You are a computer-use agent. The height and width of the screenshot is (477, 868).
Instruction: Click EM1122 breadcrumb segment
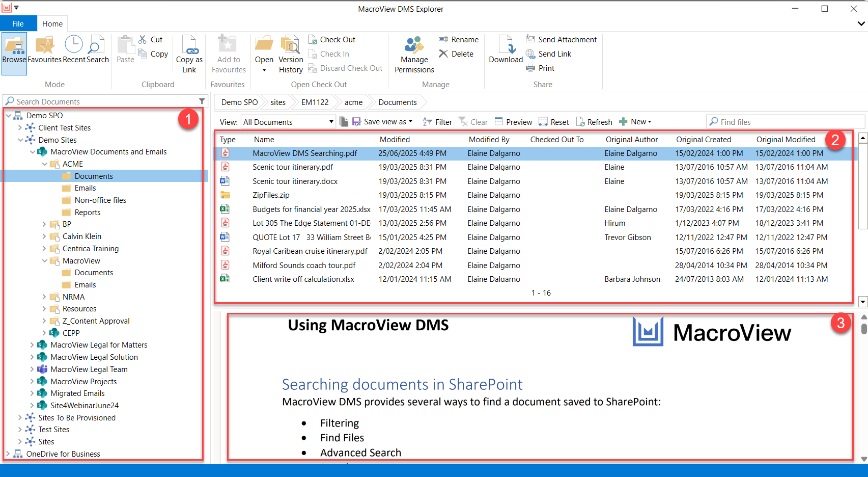(315, 102)
